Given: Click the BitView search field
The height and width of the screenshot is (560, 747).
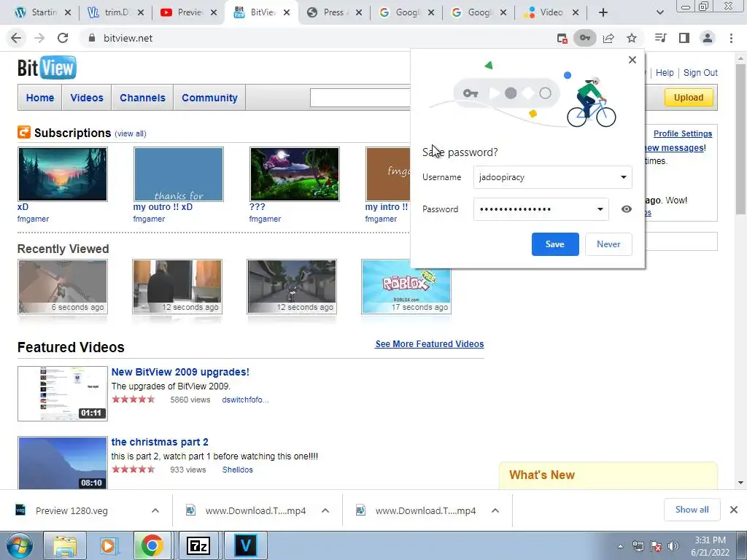Looking at the screenshot, I should coord(360,98).
